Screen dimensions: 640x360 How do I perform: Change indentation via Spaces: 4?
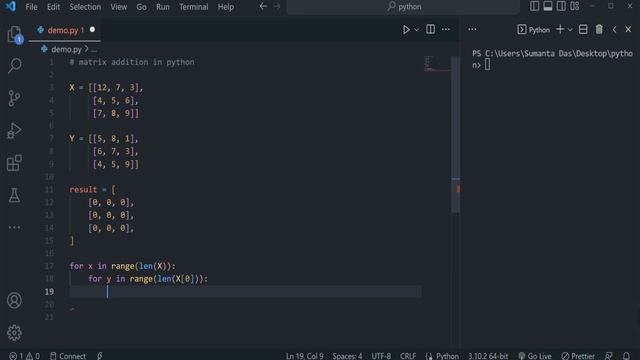click(x=347, y=356)
